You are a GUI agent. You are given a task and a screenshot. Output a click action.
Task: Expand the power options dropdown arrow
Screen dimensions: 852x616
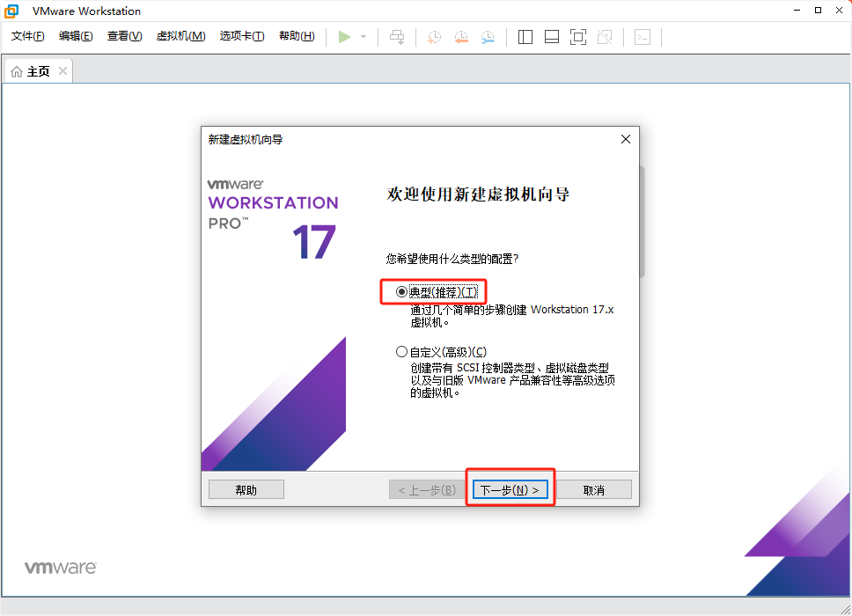tap(364, 37)
